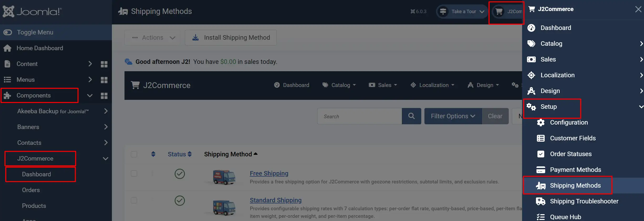Screen dimensions: 644x221
Task: Open Shipping Troubleshooter truck icon
Action: [x=541, y=201]
